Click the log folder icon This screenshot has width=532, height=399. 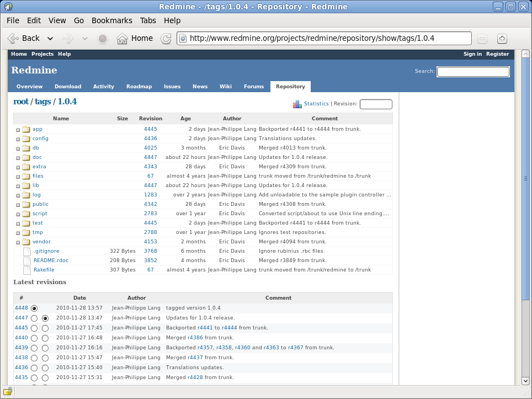click(26, 195)
